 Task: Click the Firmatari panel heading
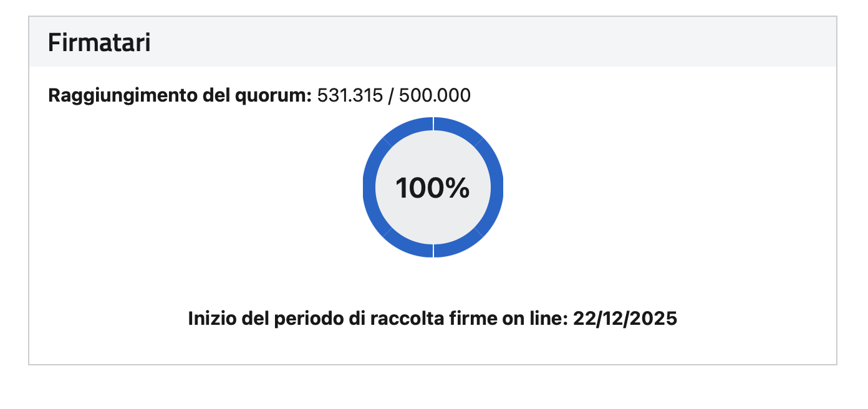[99, 43]
